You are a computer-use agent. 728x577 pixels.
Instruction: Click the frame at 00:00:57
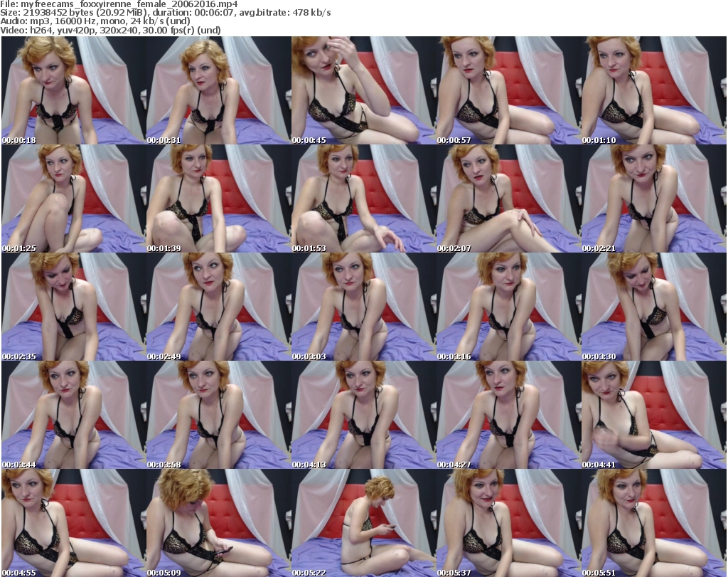tap(508, 90)
